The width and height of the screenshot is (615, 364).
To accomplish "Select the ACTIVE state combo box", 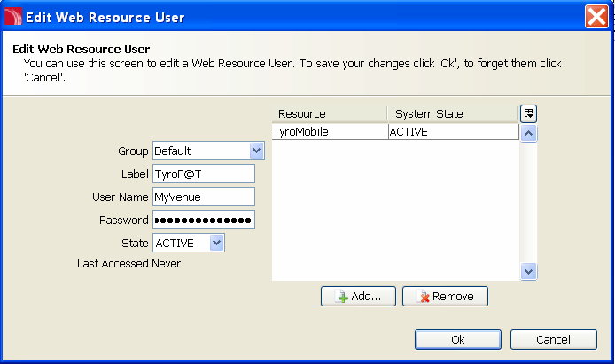I will coord(188,243).
